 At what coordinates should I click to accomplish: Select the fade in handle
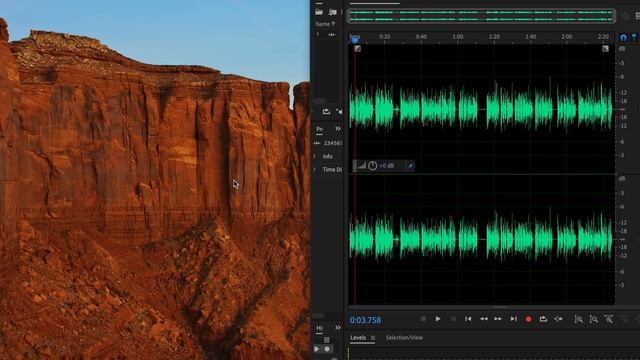(357, 49)
